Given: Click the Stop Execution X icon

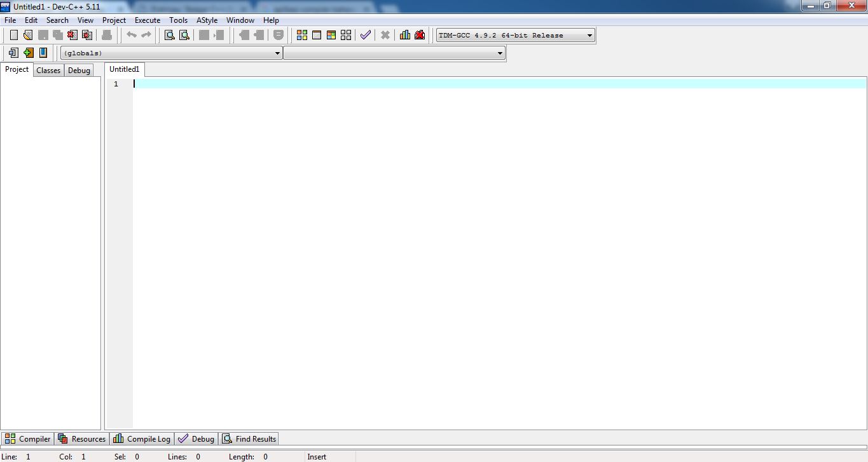Looking at the screenshot, I should [x=385, y=35].
